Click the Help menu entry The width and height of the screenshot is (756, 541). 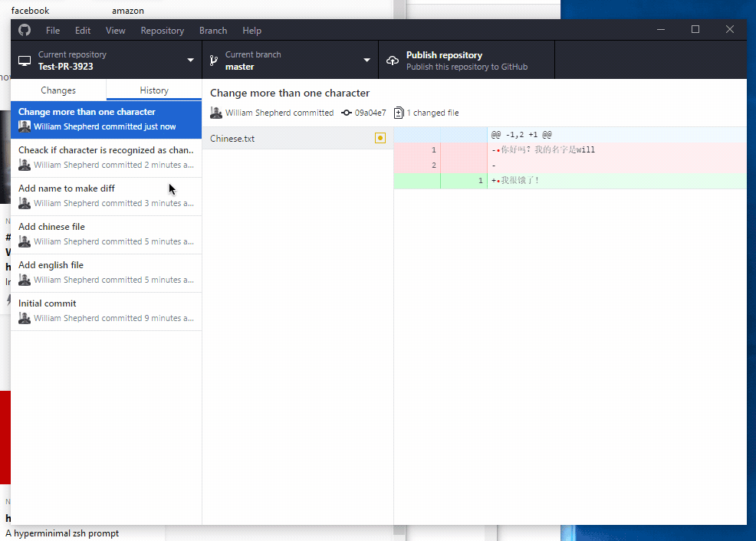click(251, 30)
